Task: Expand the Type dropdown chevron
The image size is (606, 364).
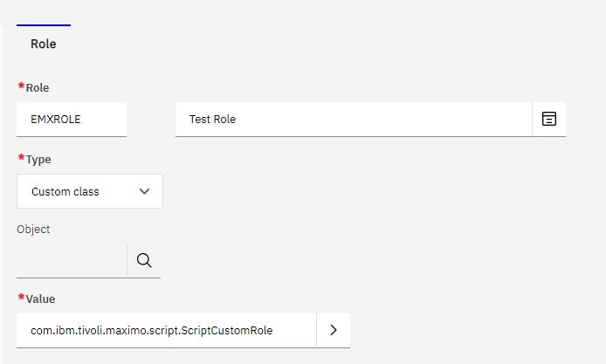Action: pyautogui.click(x=144, y=191)
